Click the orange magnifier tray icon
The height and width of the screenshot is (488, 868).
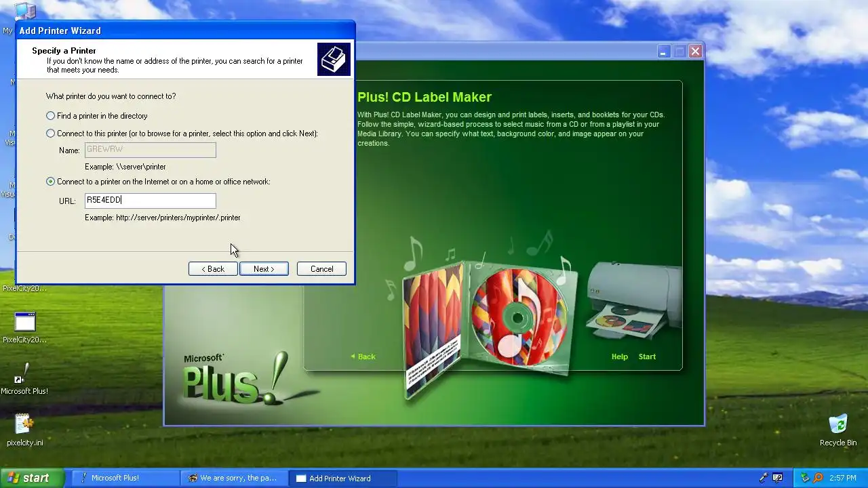click(x=818, y=478)
